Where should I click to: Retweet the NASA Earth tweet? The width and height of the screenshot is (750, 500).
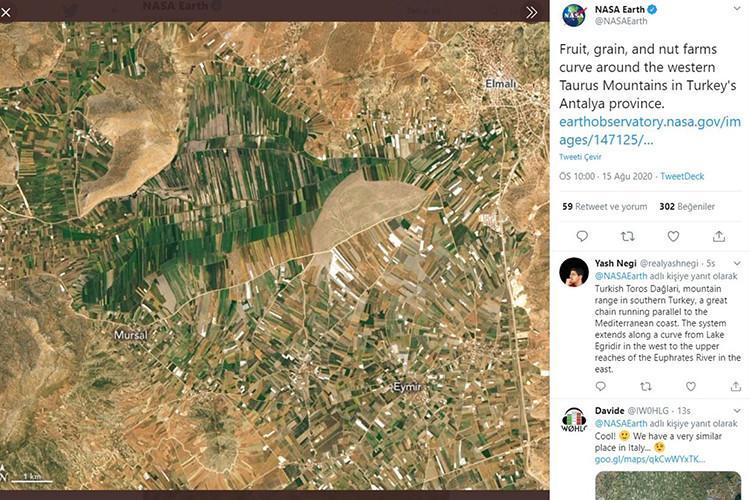pos(628,236)
